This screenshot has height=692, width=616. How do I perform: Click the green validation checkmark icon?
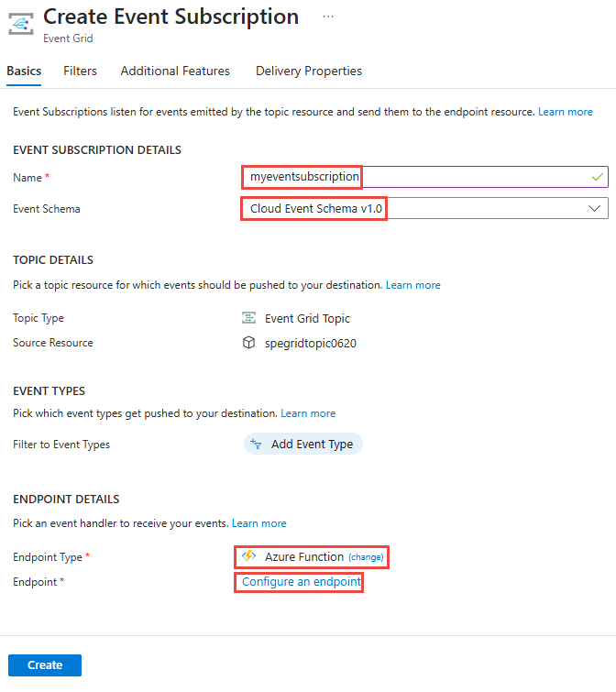click(598, 177)
